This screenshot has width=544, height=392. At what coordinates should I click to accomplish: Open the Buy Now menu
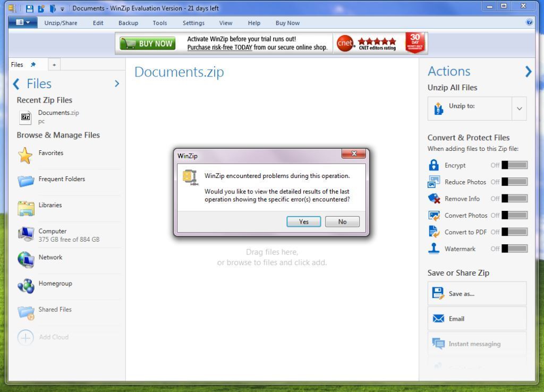point(287,23)
